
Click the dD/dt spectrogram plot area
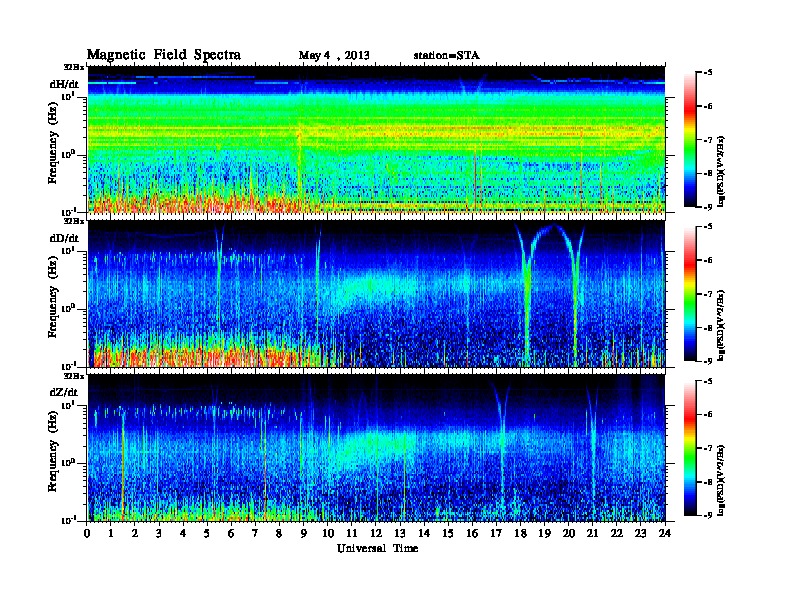[376, 294]
